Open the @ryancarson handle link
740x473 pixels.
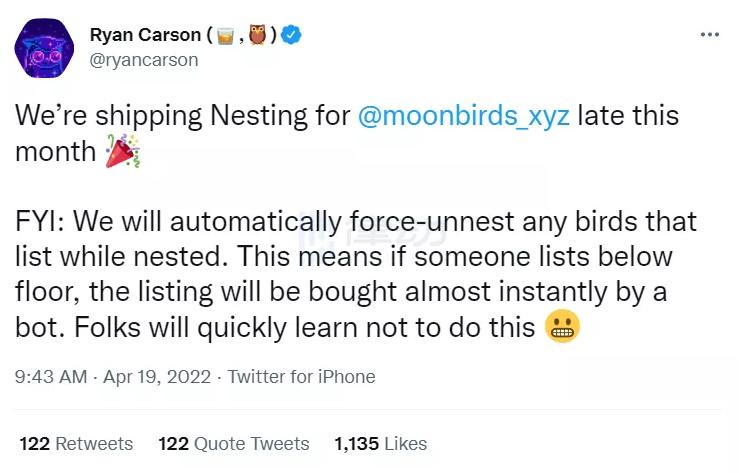pos(143,59)
